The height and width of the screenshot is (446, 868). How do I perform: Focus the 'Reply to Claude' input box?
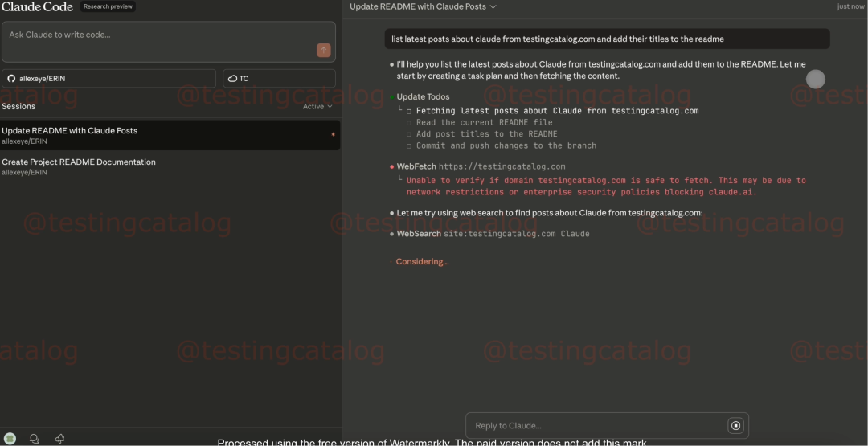(595, 426)
